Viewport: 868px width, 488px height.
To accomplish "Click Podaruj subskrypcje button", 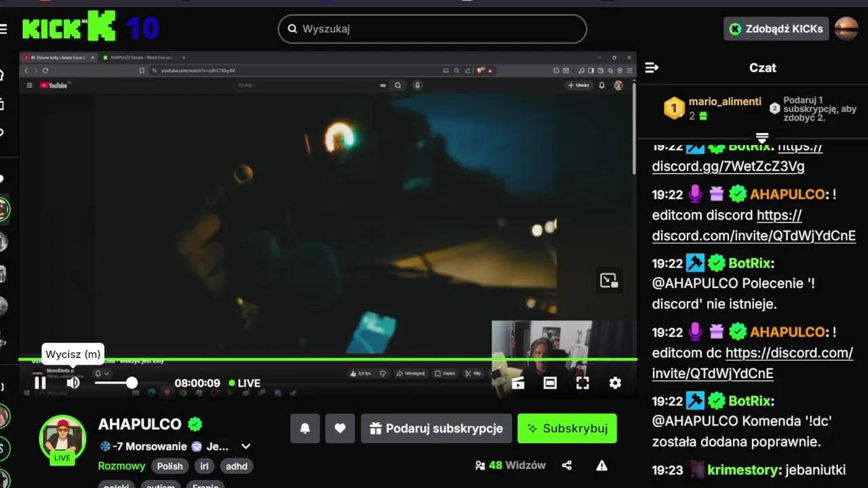I will click(x=436, y=428).
